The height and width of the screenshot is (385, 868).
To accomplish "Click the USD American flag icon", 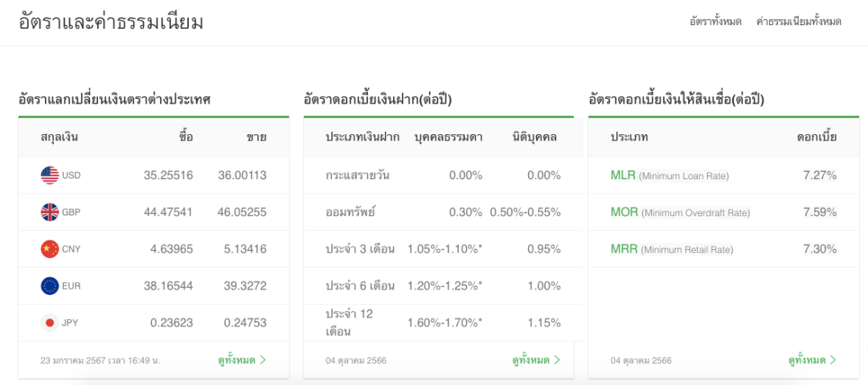I will (x=50, y=175).
